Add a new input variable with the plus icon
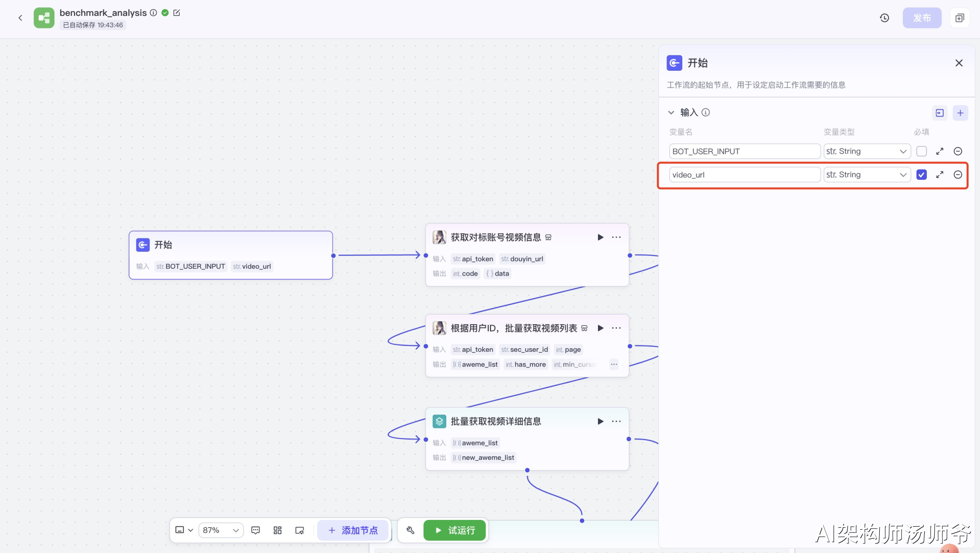The image size is (980, 553). pyautogui.click(x=960, y=113)
